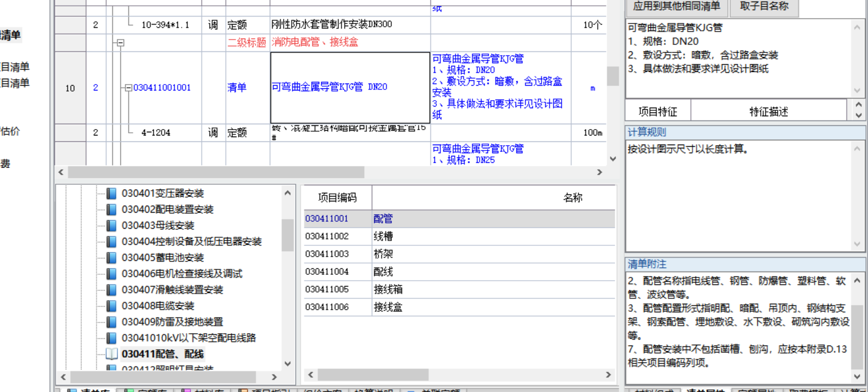The width and height of the screenshot is (868, 392).
Task: Click up stepper beside 特征描述 header
Action: click(x=858, y=105)
